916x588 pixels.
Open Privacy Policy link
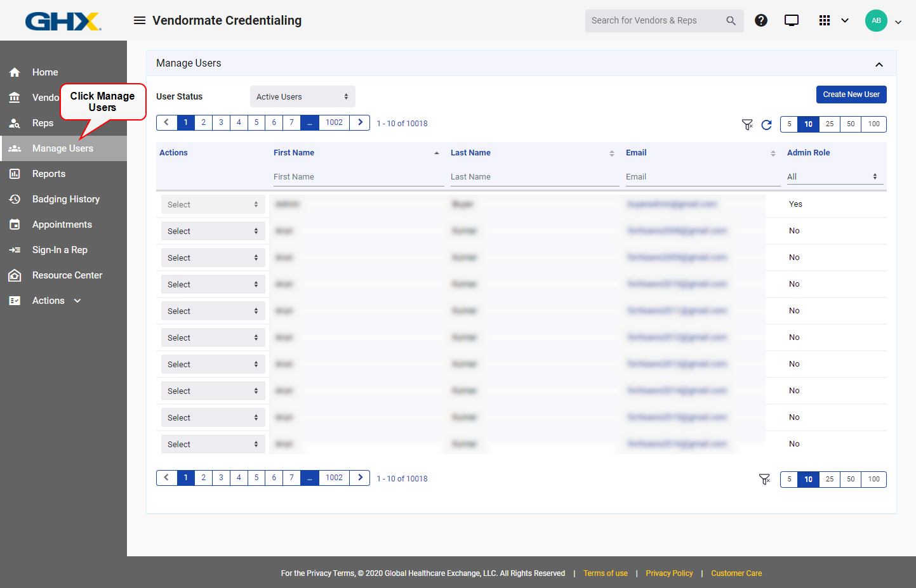click(669, 573)
